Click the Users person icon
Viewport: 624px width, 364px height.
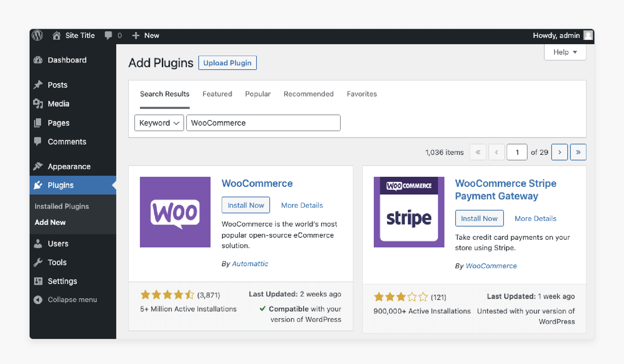pyautogui.click(x=38, y=244)
